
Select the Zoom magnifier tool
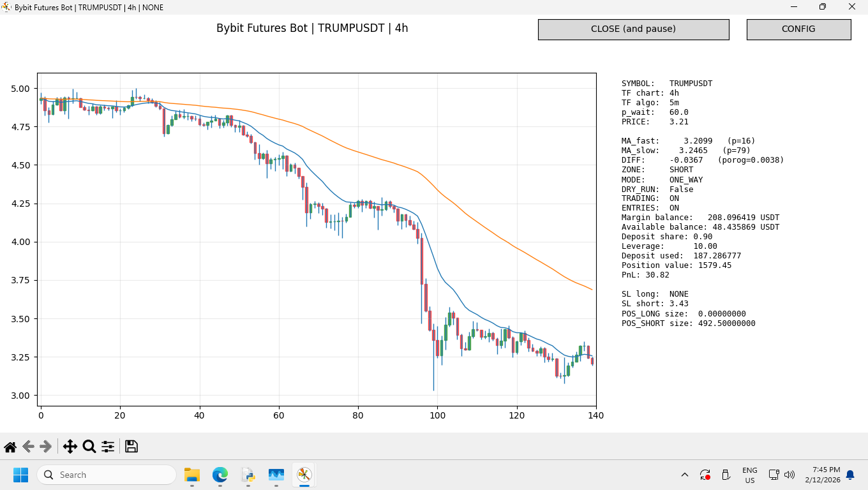[89, 447]
